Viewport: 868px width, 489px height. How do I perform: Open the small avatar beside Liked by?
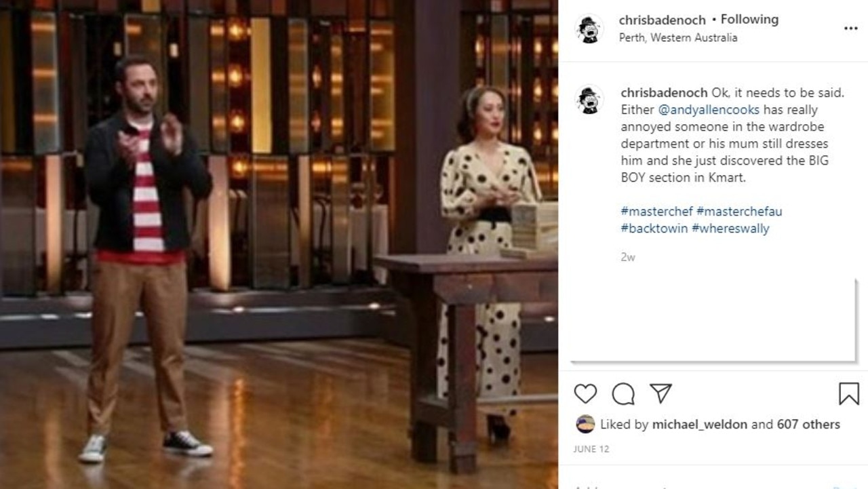(585, 424)
